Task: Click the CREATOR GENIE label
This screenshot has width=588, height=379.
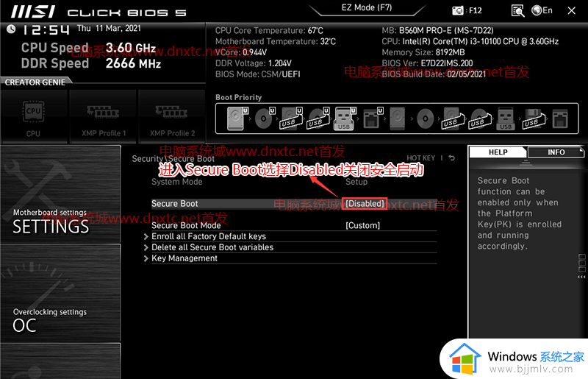Action: [35, 82]
